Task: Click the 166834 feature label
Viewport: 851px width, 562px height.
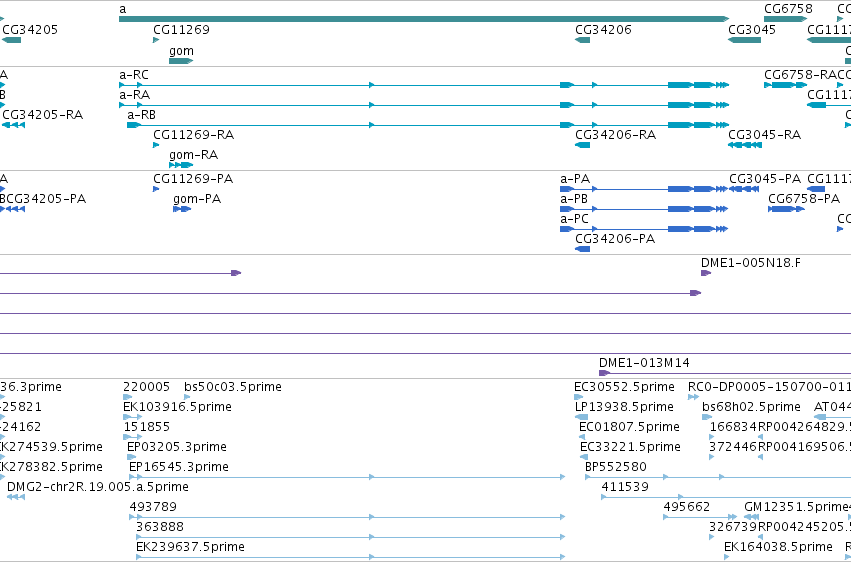Action: (733, 427)
